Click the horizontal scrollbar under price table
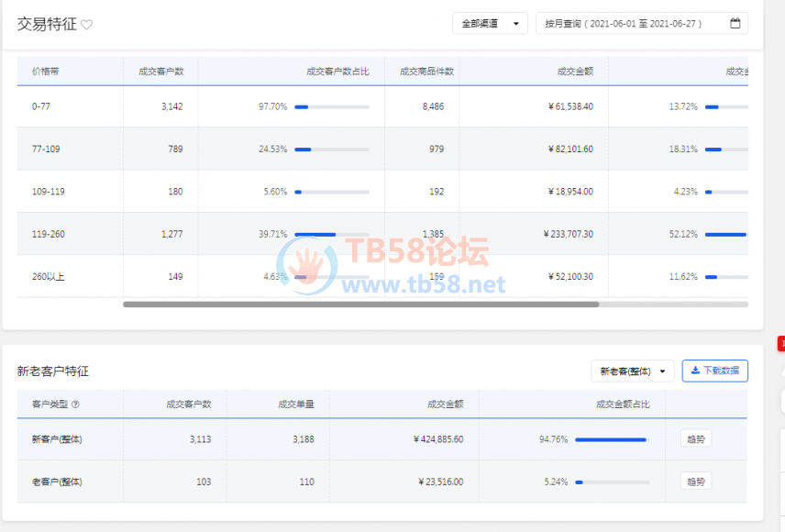Image resolution: width=785 pixels, height=532 pixels. [360, 304]
